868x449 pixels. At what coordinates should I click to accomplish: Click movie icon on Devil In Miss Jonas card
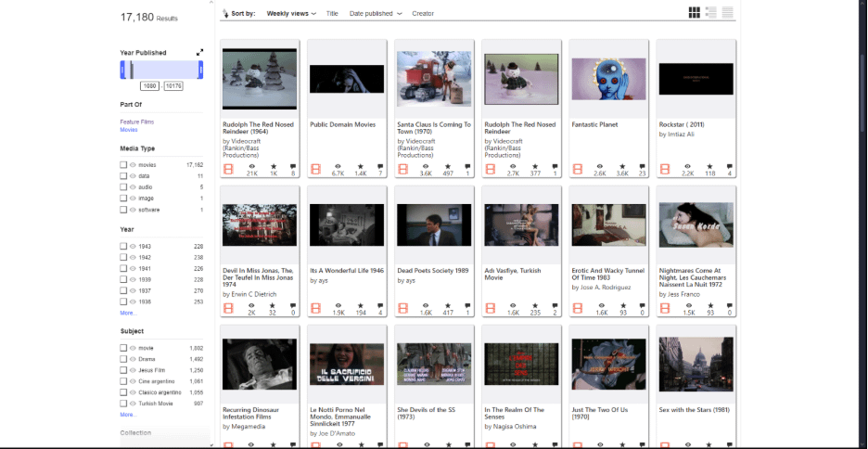click(x=228, y=308)
